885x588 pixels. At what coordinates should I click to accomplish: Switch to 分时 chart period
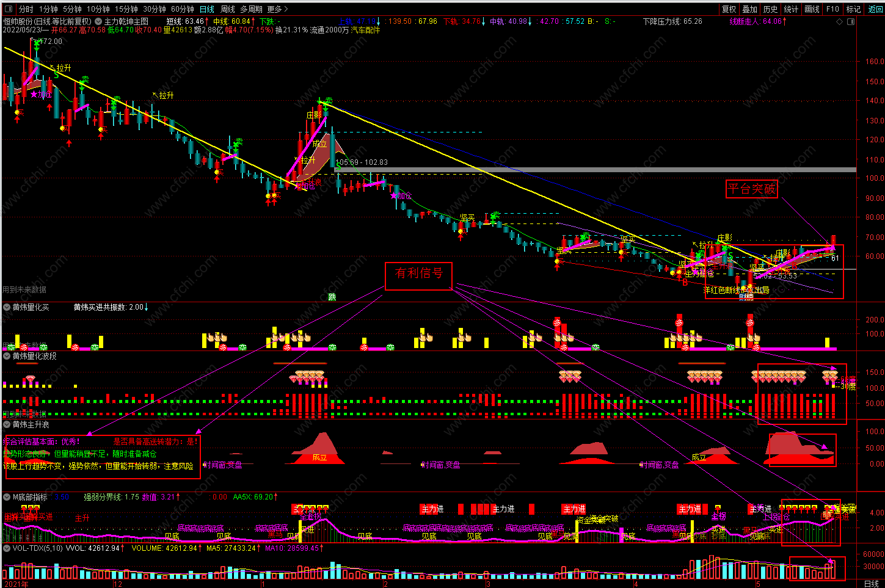point(26,9)
